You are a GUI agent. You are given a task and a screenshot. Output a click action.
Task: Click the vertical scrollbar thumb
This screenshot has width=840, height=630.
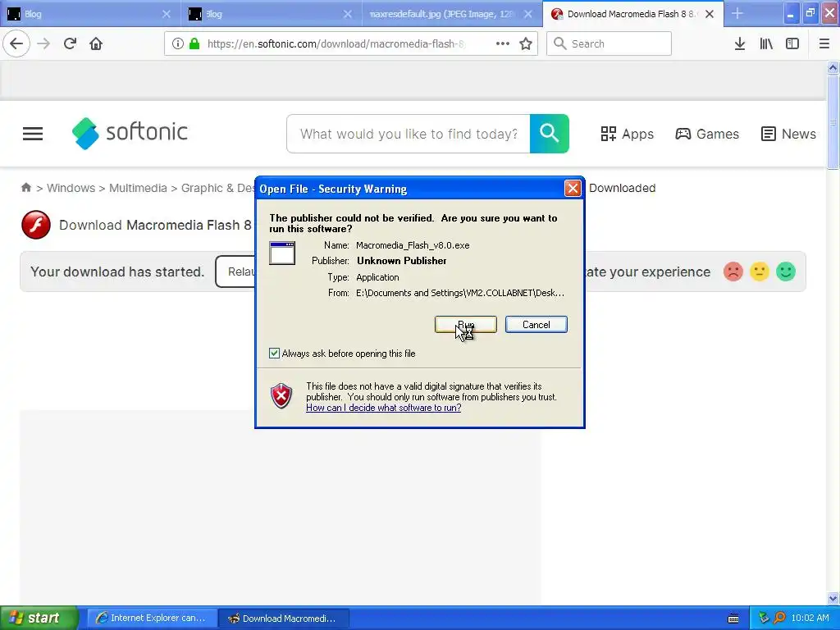833,122
